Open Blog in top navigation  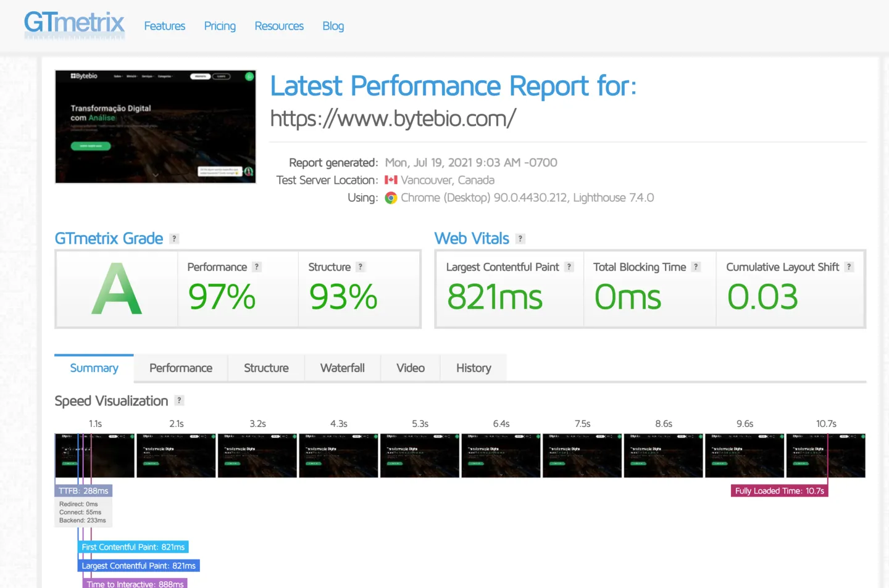[x=333, y=26]
